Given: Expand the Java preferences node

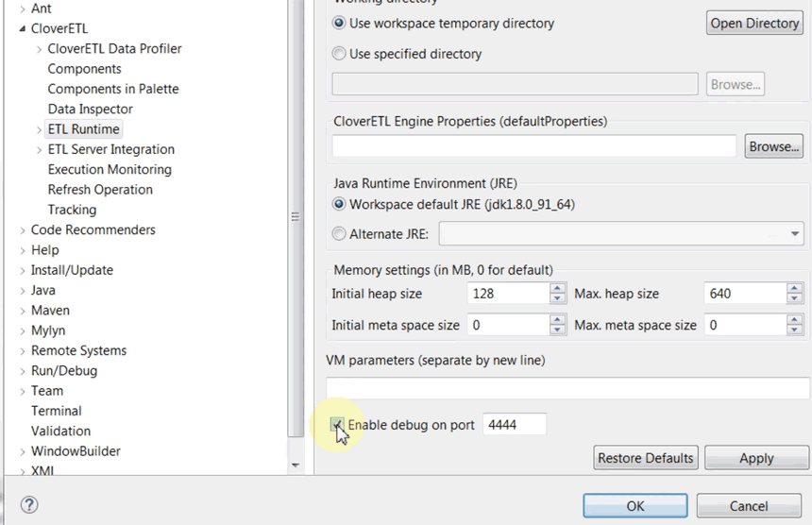Looking at the screenshot, I should 23,291.
